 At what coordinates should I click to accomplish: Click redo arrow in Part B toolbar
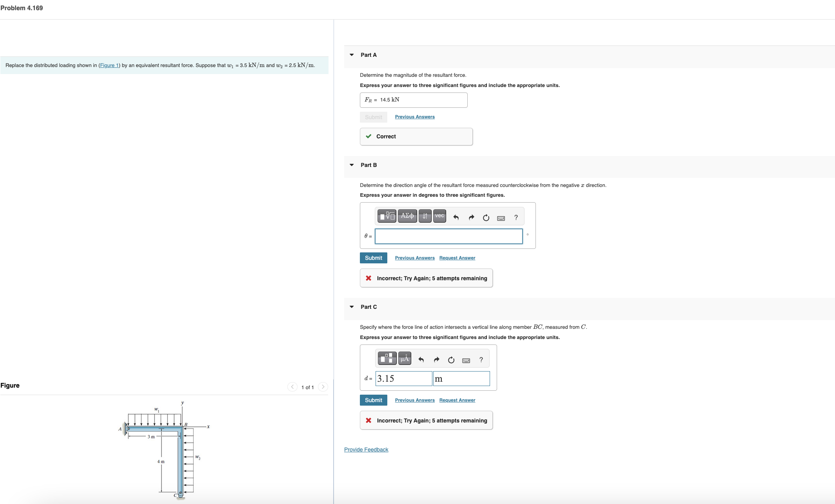(471, 218)
